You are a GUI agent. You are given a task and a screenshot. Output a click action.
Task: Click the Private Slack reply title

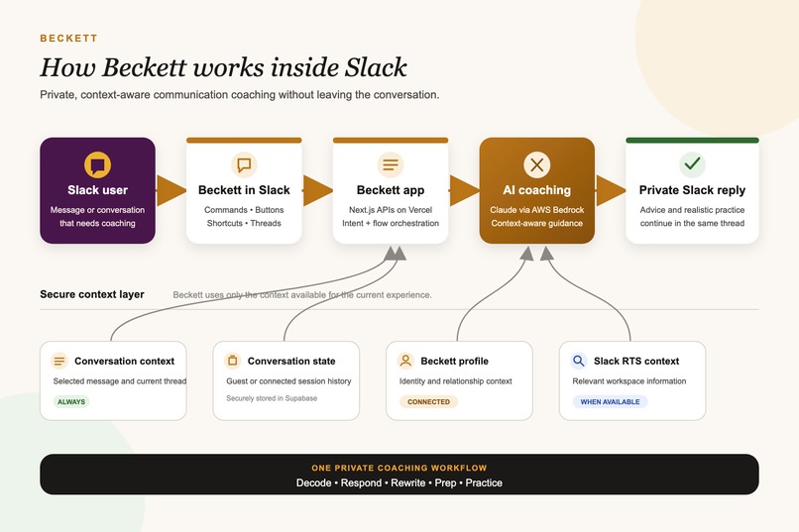pyautogui.click(x=692, y=190)
